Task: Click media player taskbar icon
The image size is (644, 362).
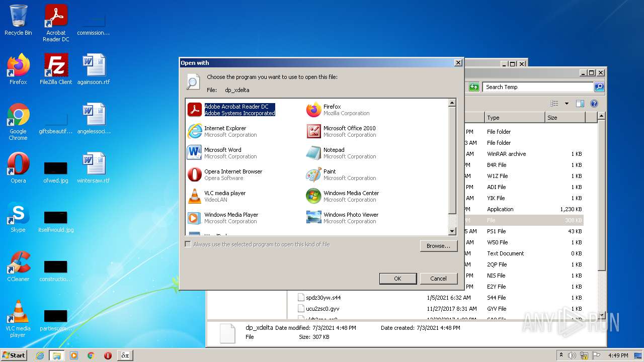Action: [74, 355]
